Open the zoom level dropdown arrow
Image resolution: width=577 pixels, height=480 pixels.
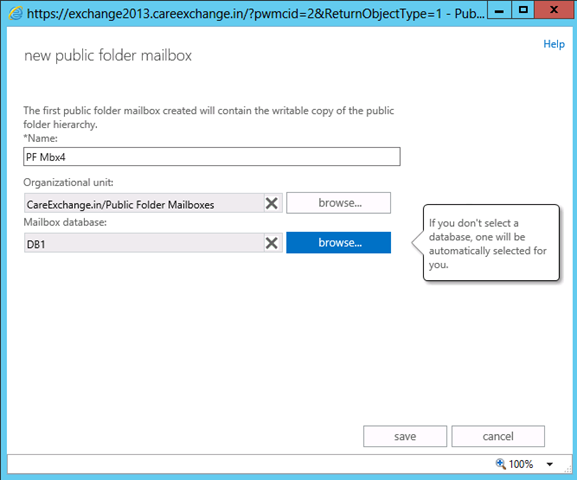(x=549, y=464)
